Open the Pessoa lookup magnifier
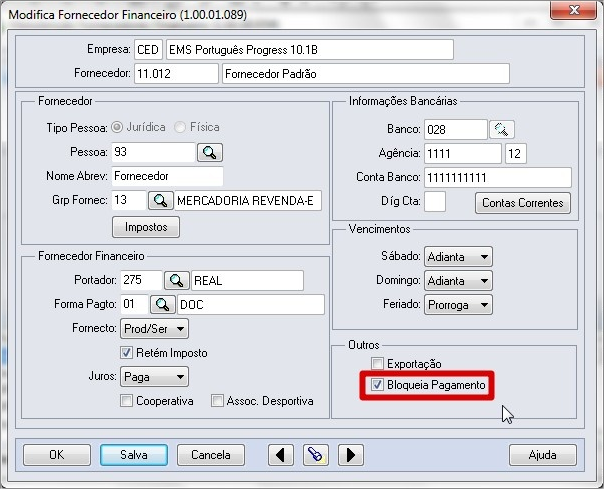 click(210, 153)
